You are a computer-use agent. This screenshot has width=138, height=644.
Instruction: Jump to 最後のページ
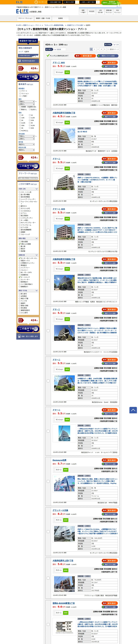click(113, 49)
